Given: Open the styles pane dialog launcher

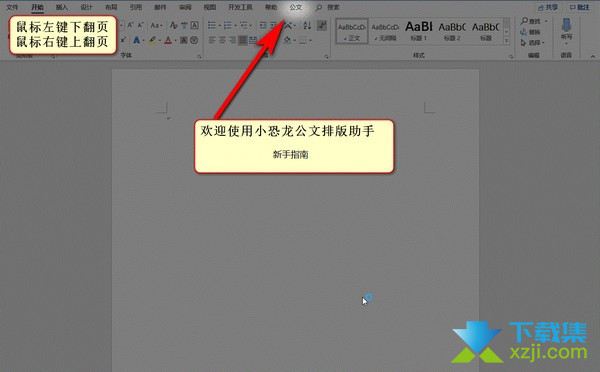Looking at the screenshot, I should click(x=511, y=57).
